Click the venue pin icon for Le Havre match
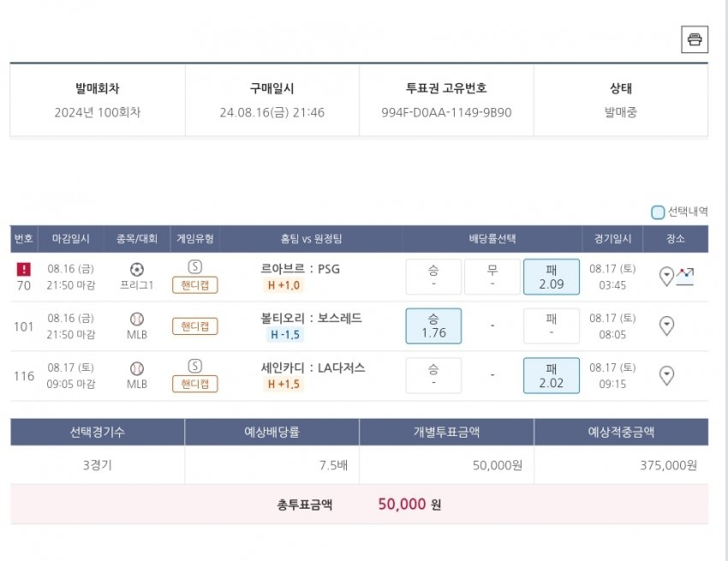The width and height of the screenshot is (728, 561). click(x=666, y=276)
